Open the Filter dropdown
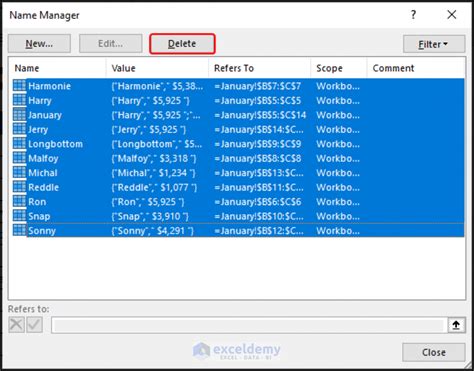The height and width of the screenshot is (371, 474). [434, 44]
